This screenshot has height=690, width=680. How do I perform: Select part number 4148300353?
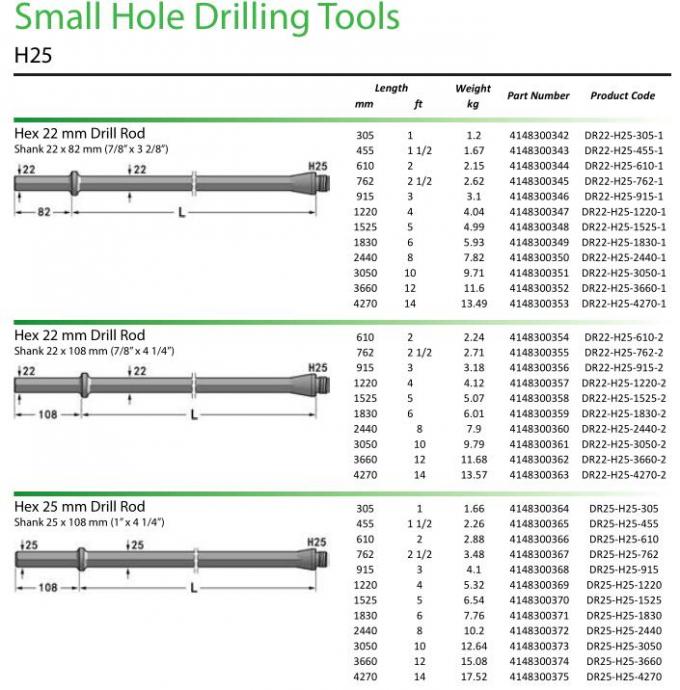[538, 303]
